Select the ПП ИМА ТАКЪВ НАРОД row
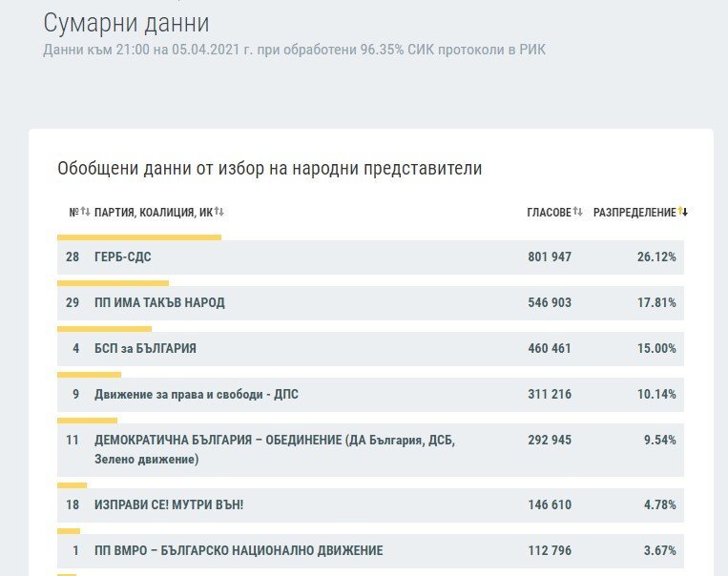Image resolution: width=728 pixels, height=576 pixels. 370,302
